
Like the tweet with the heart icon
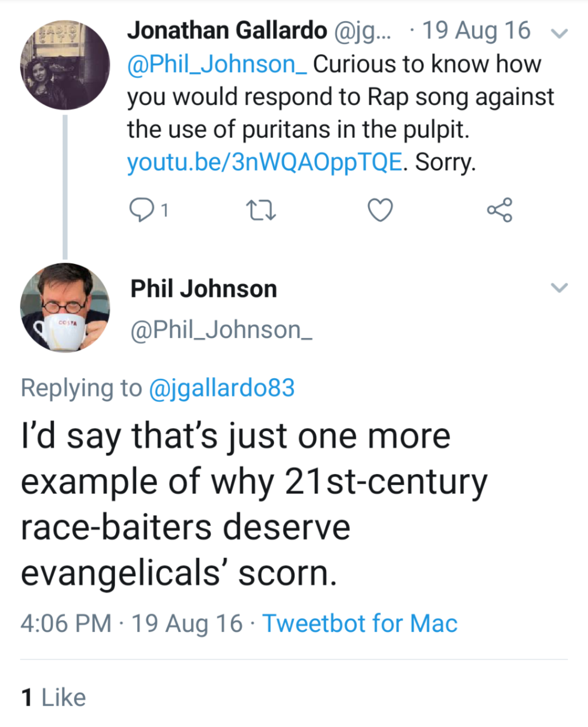point(380,210)
